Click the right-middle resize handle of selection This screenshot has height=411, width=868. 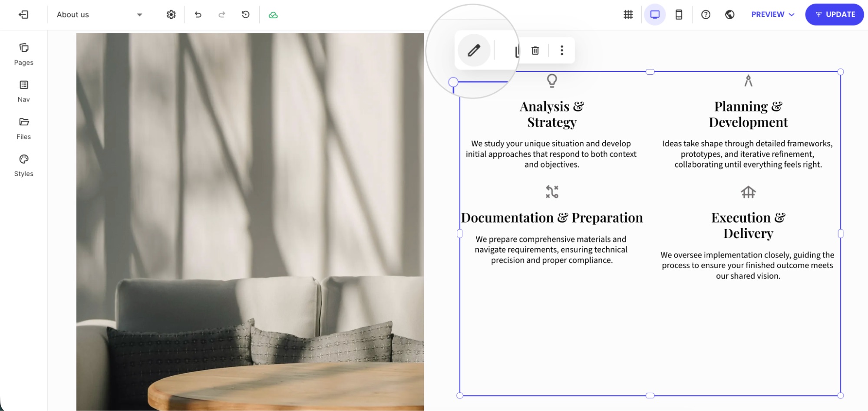pyautogui.click(x=841, y=233)
